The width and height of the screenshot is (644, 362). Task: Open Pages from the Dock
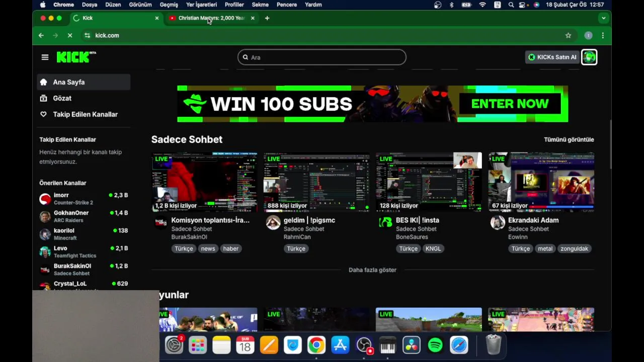269,345
